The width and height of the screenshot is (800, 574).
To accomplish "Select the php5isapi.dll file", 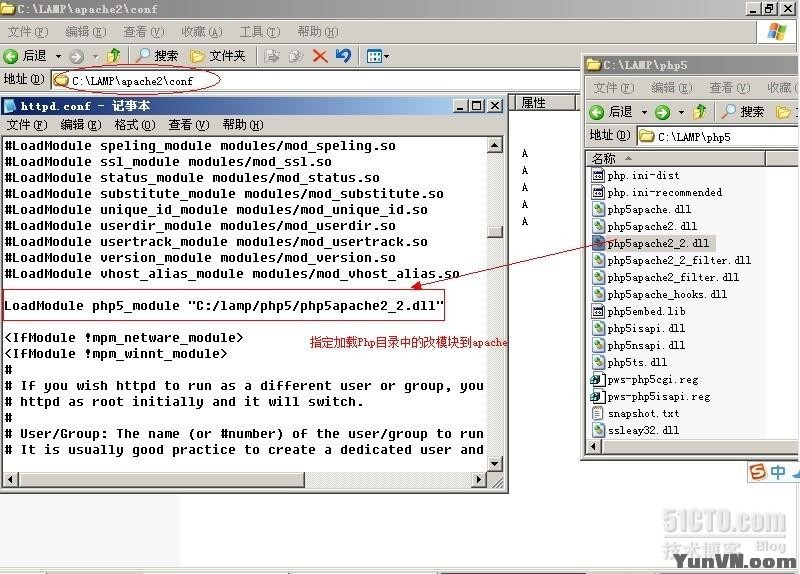I will click(x=638, y=328).
